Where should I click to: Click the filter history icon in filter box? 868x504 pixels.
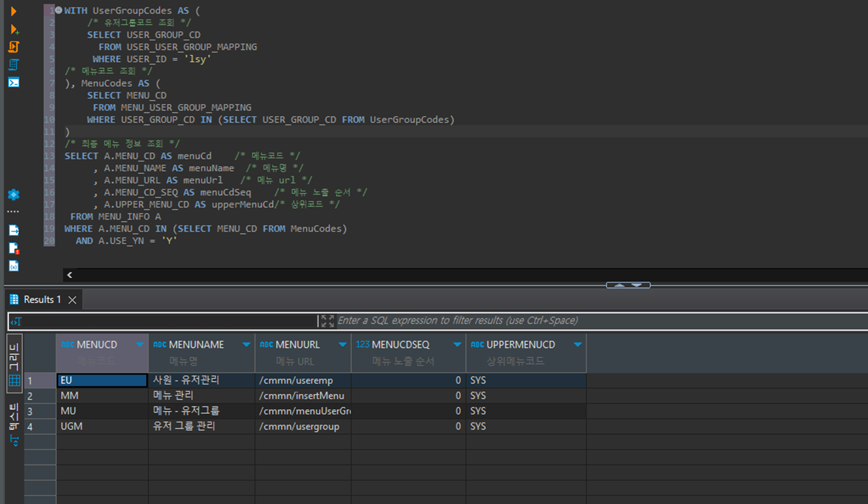[16, 322]
